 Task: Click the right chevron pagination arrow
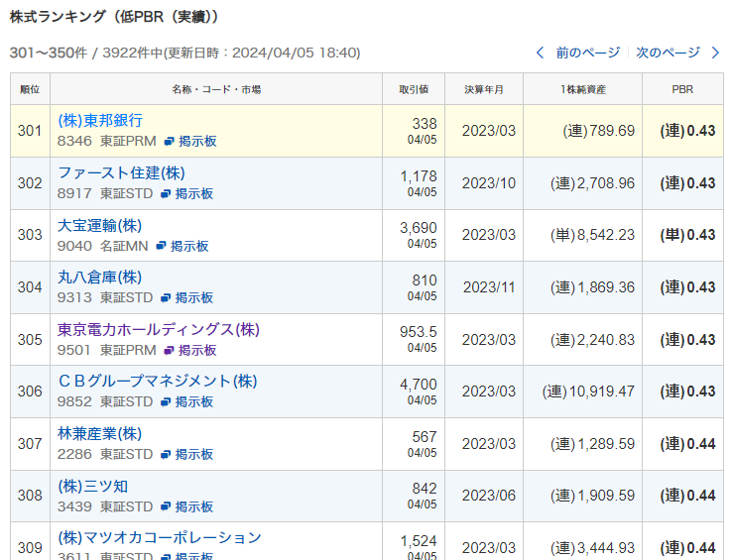[x=716, y=53]
